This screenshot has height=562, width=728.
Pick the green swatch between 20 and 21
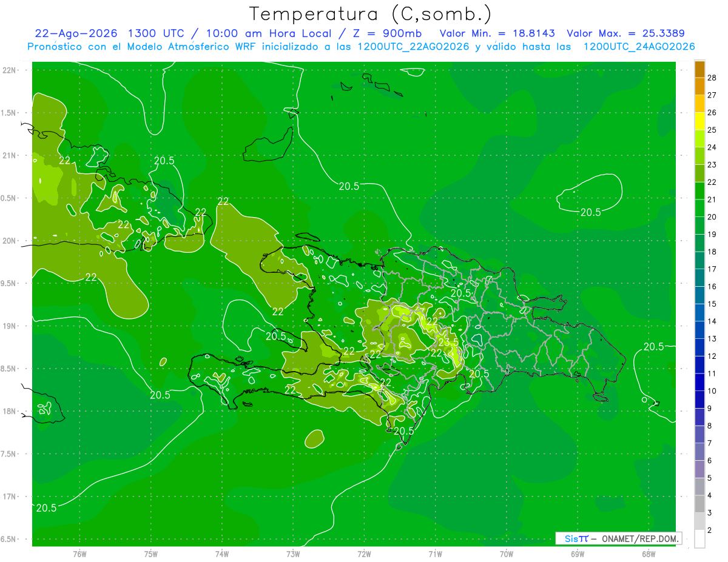(x=700, y=208)
